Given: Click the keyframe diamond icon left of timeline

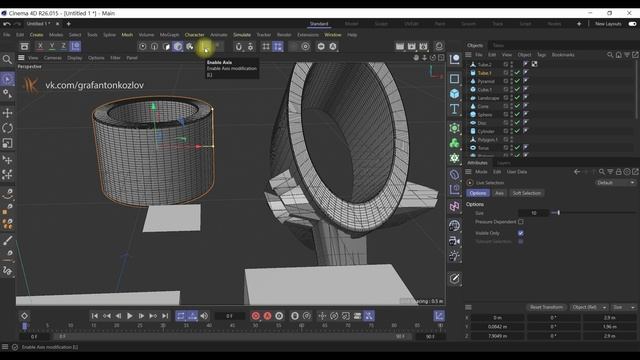Looking at the screenshot, I should click(24, 316).
